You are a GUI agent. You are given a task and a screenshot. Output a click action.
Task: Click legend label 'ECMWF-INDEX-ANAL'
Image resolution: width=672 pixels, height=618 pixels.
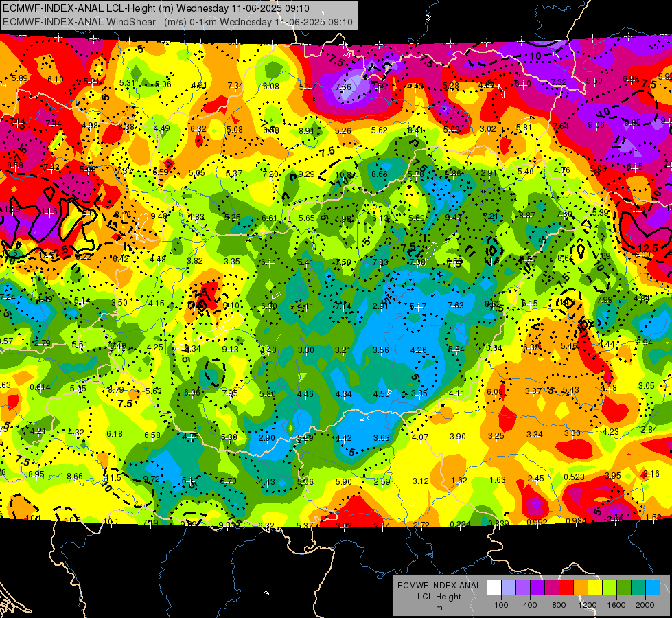click(439, 586)
